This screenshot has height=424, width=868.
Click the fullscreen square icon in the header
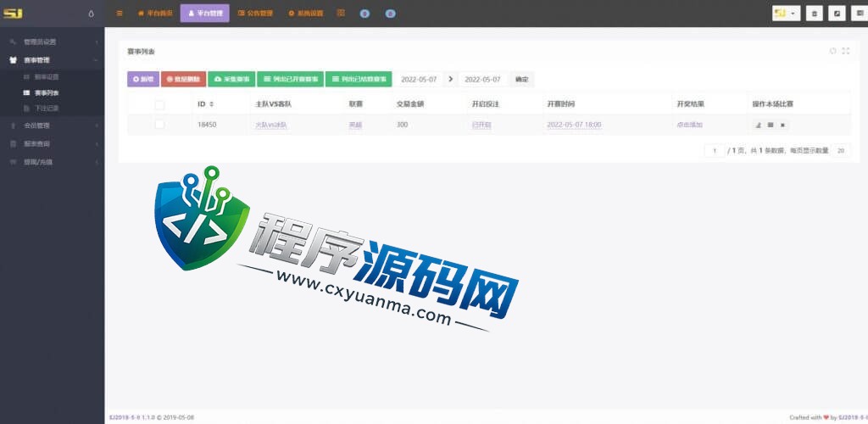tap(837, 14)
